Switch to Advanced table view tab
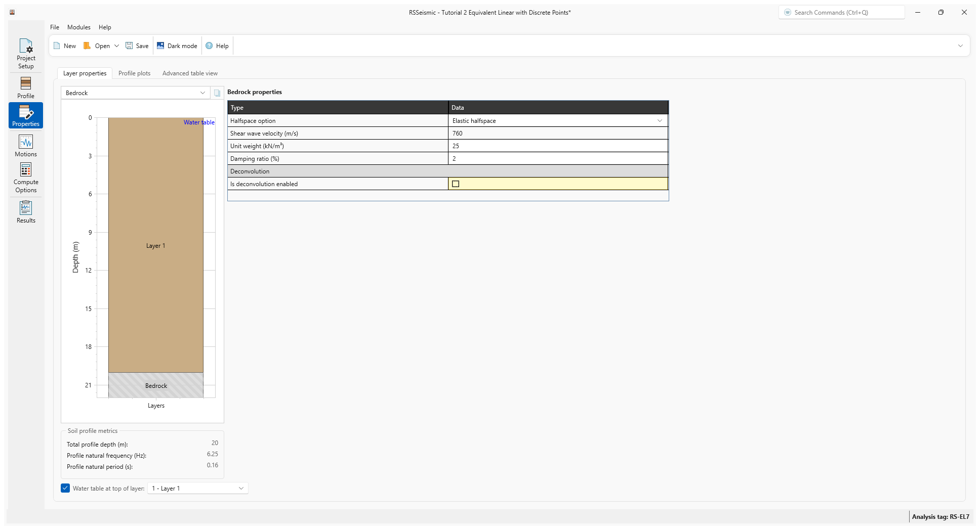This screenshot has width=980, height=530. [x=190, y=73]
